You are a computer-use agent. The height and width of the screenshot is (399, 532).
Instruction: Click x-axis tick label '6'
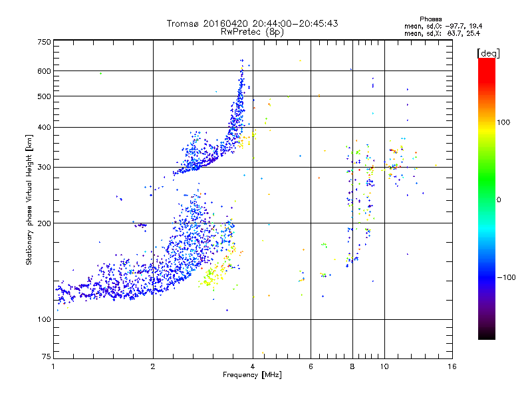311,366
